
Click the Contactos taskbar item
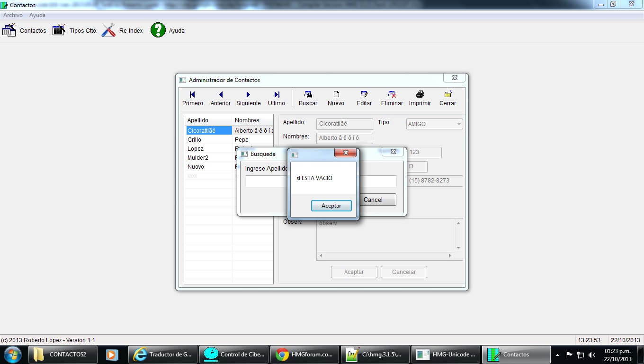coord(517,354)
